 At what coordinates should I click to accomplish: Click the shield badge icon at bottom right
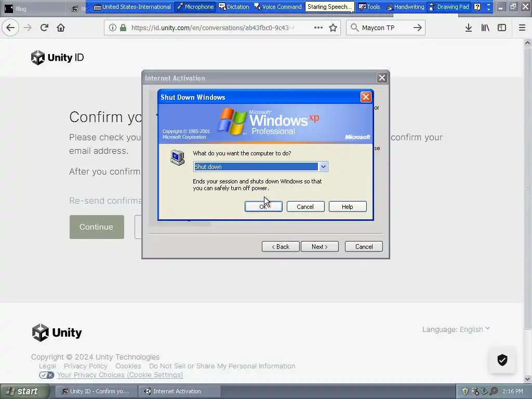pyautogui.click(x=502, y=360)
